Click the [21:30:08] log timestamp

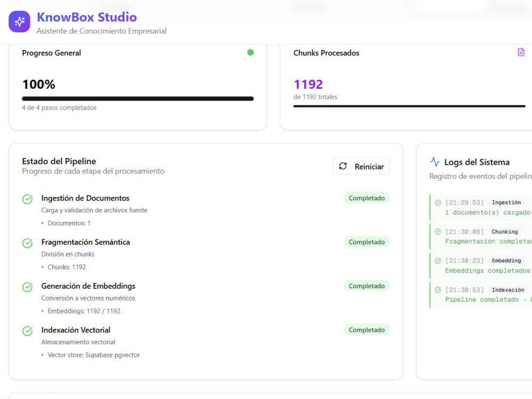(x=464, y=232)
